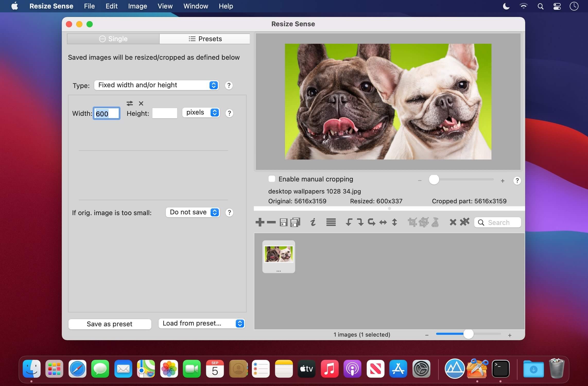Open the Load from preset dropdown
Image resolution: width=588 pixels, height=386 pixels.
[202, 323]
